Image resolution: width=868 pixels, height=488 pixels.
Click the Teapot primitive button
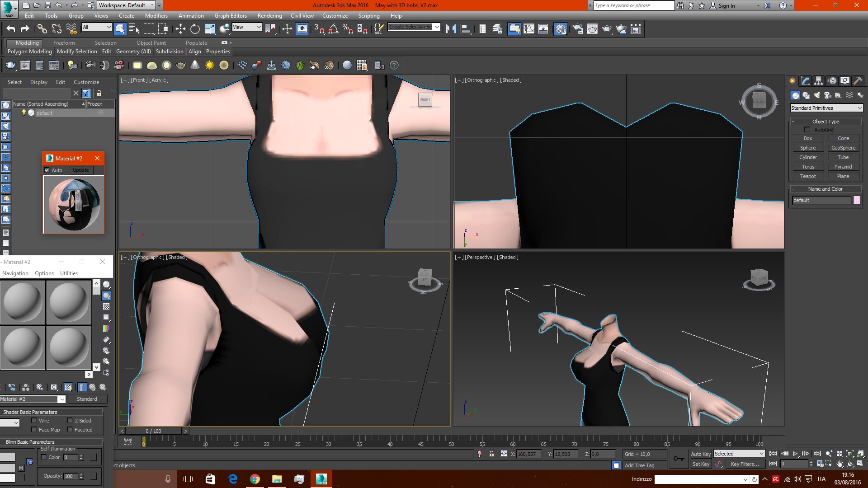tap(808, 176)
